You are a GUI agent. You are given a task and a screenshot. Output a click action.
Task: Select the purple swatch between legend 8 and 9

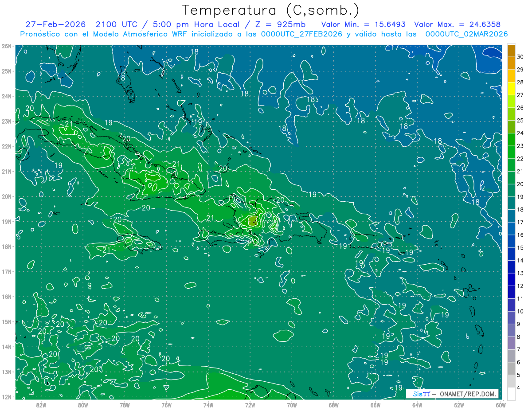[x=511, y=330]
